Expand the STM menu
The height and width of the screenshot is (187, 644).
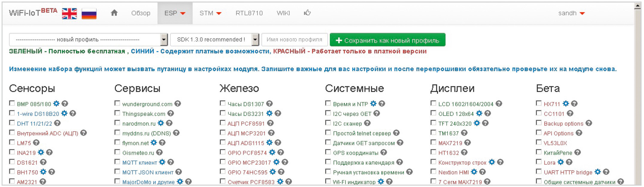[x=210, y=13]
